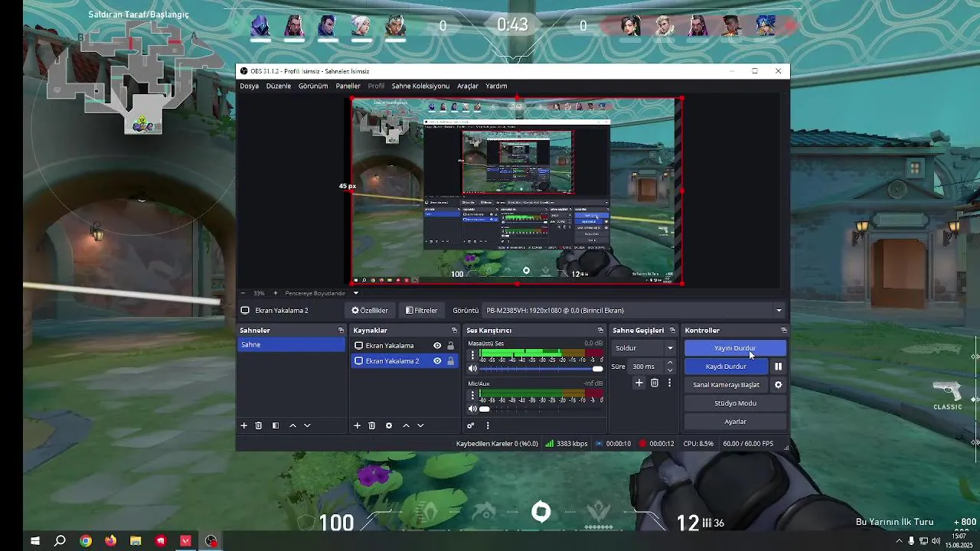The width and height of the screenshot is (980, 551).
Task: Select Sahne in scenes list
Action: [292, 345]
